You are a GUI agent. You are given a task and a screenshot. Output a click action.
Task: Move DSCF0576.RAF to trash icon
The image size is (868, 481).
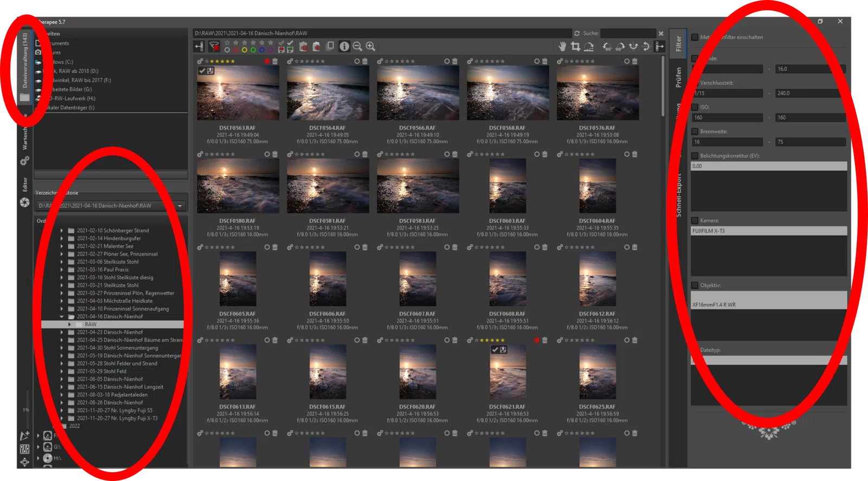[x=635, y=61]
